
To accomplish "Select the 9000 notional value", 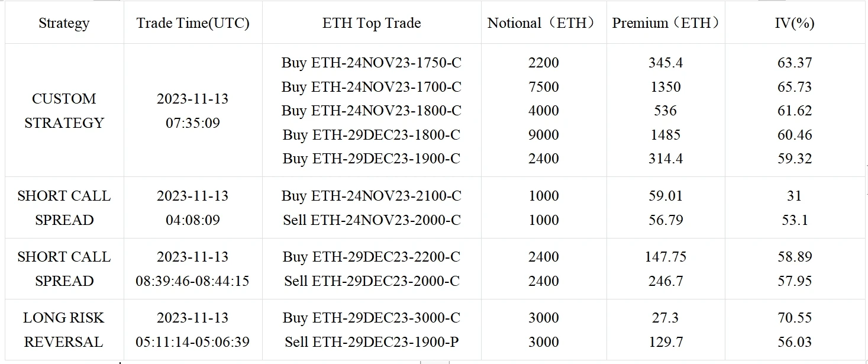I will (x=543, y=135).
